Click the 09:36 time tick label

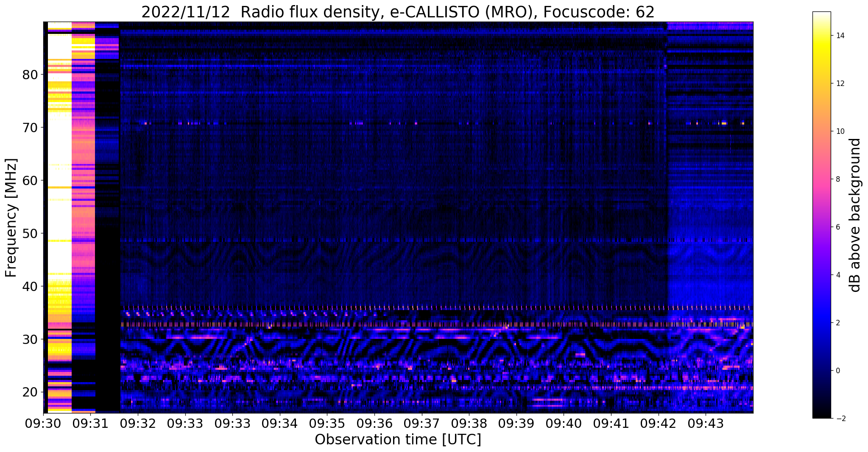(x=374, y=423)
